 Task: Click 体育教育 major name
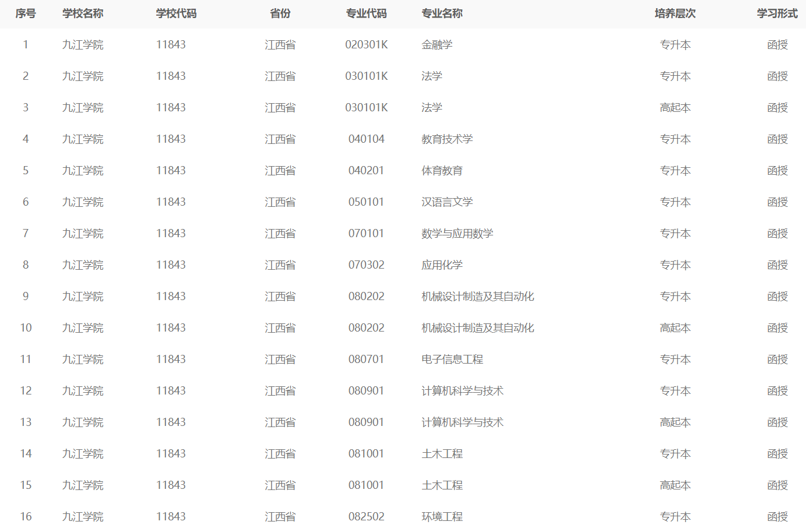coord(442,171)
